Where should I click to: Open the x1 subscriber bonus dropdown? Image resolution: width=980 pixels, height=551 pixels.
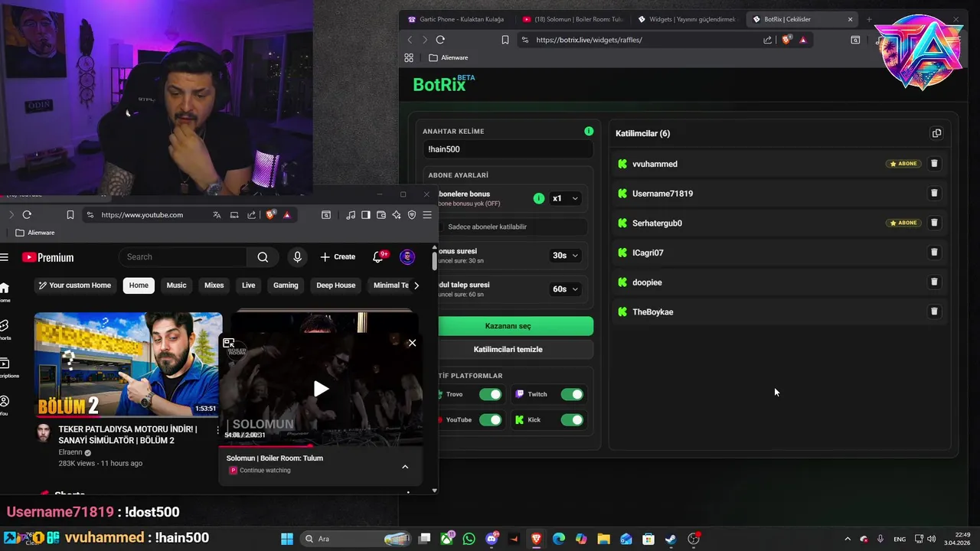(565, 198)
